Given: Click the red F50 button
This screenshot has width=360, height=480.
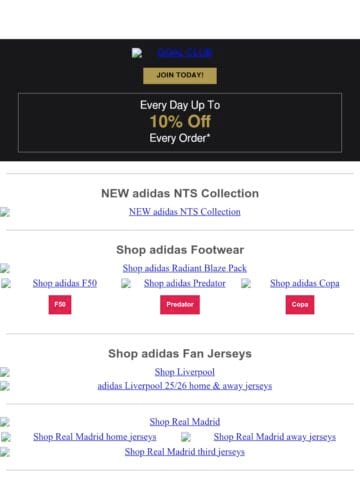Looking at the screenshot, I should point(60,305).
